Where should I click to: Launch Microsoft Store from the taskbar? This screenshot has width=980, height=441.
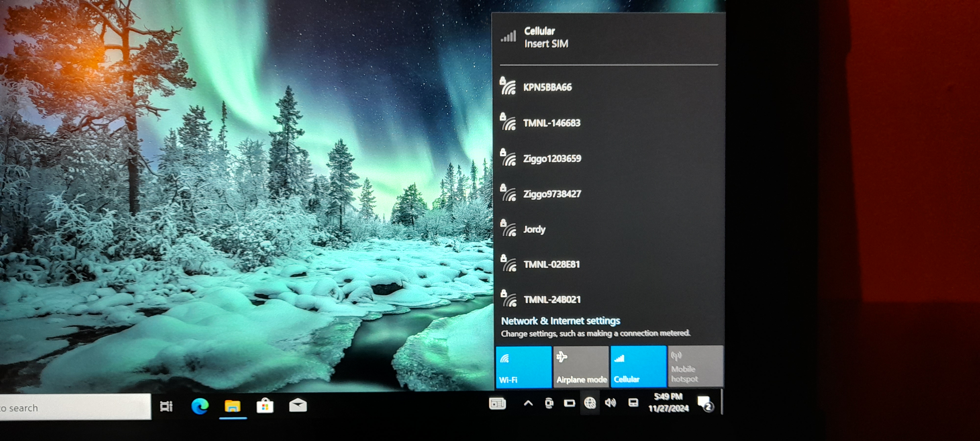265,406
